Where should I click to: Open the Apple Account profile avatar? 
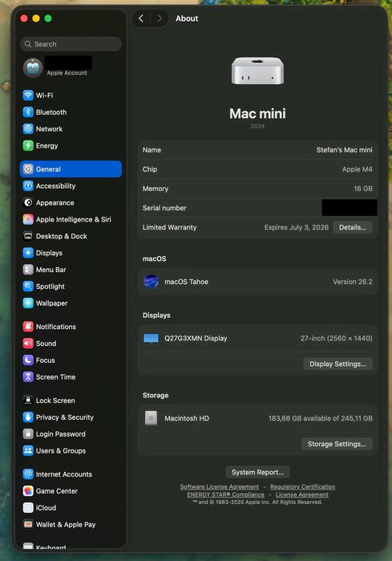33,67
